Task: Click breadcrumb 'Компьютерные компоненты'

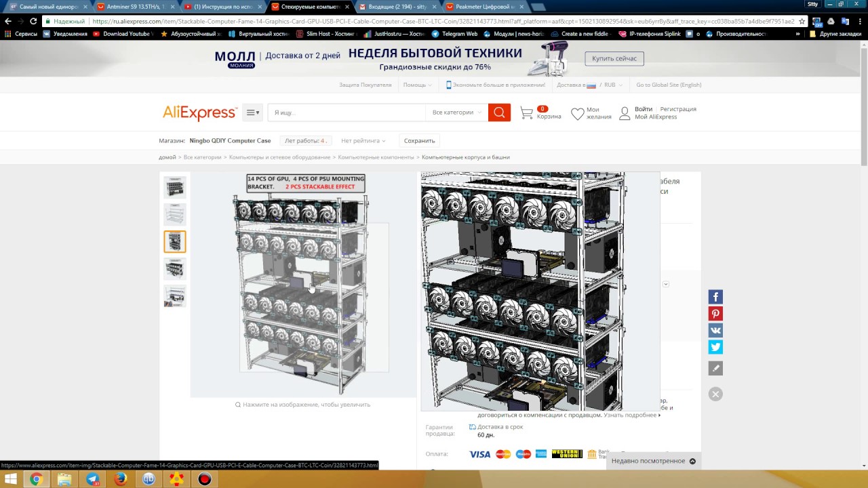Action: click(376, 157)
